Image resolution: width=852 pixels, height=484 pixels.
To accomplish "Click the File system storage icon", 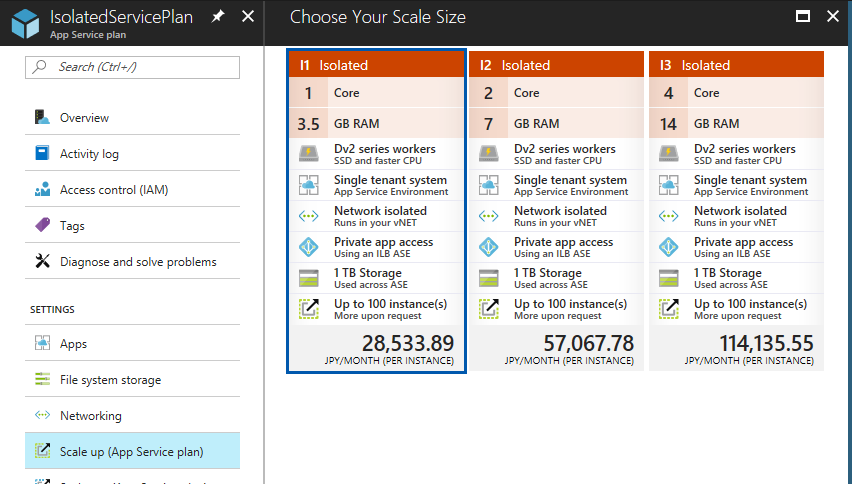I will pyautogui.click(x=42, y=379).
